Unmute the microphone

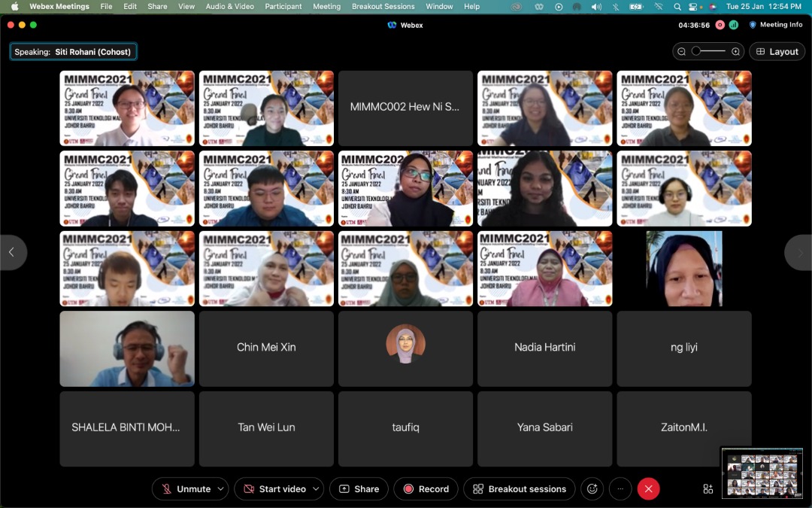click(186, 489)
